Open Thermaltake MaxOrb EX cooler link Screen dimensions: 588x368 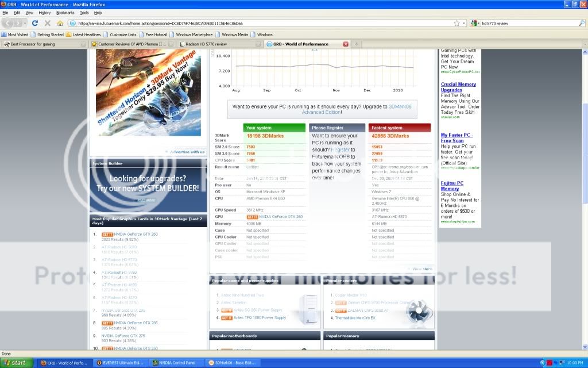click(x=355, y=318)
